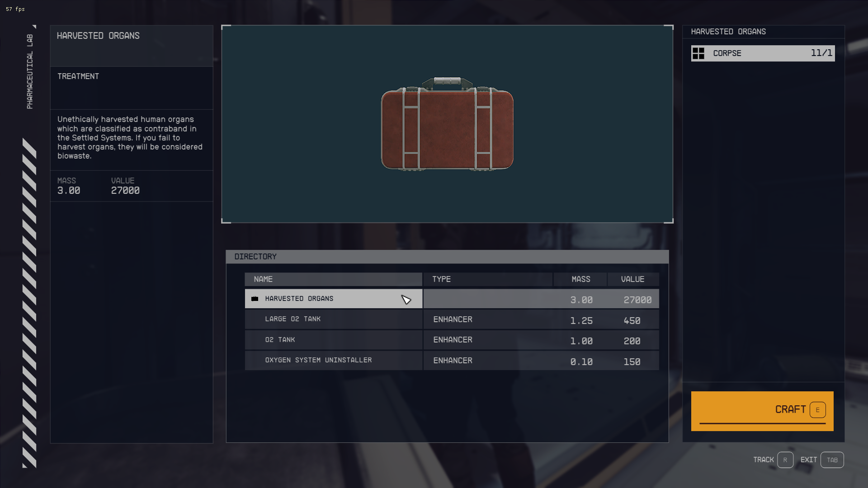
Task: Click the Harvested Organs title in details panel
Action: [98, 36]
